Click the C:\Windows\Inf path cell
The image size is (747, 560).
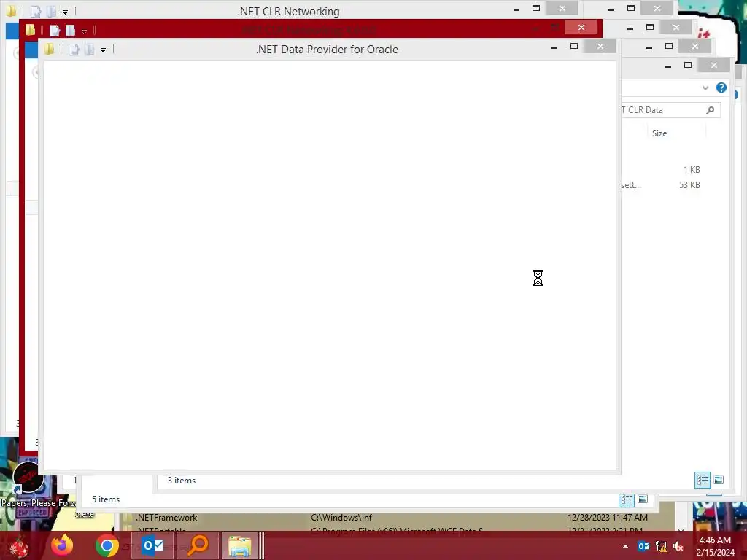click(x=341, y=518)
